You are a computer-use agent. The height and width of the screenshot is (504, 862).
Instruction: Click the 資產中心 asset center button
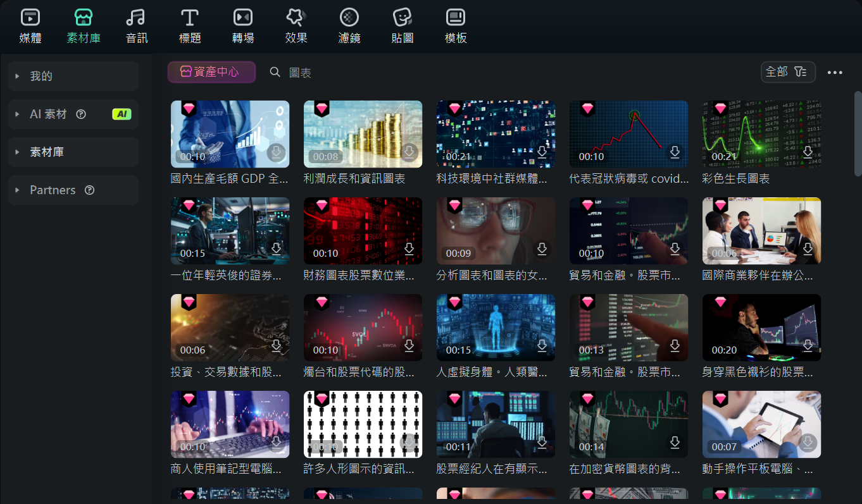211,72
